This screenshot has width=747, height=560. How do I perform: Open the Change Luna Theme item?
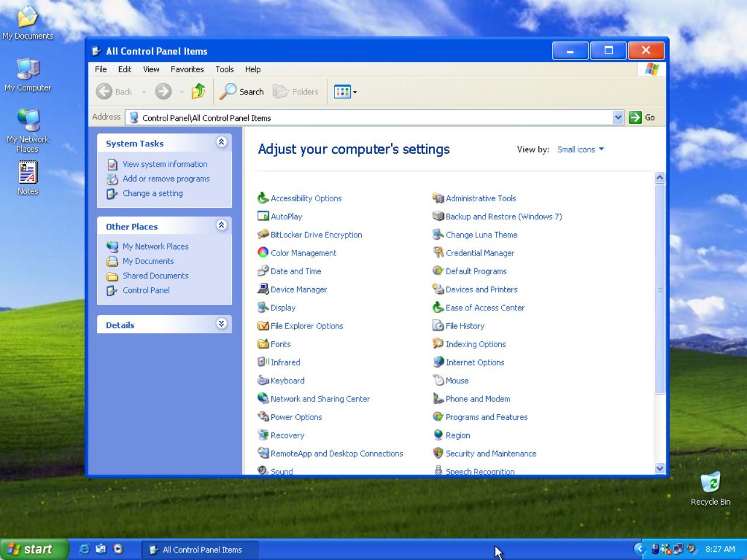[481, 235]
